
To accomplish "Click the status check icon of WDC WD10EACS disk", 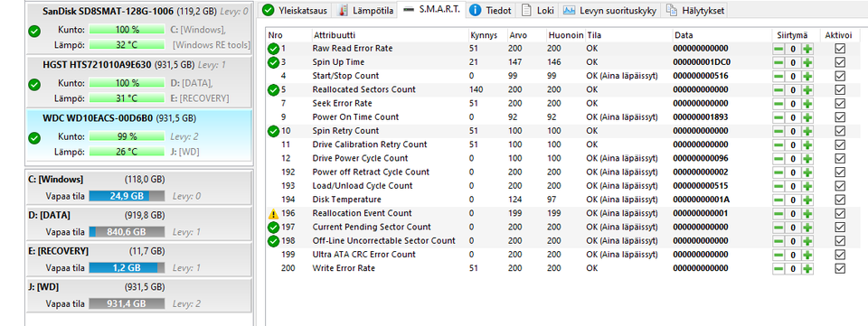I will point(34,138).
